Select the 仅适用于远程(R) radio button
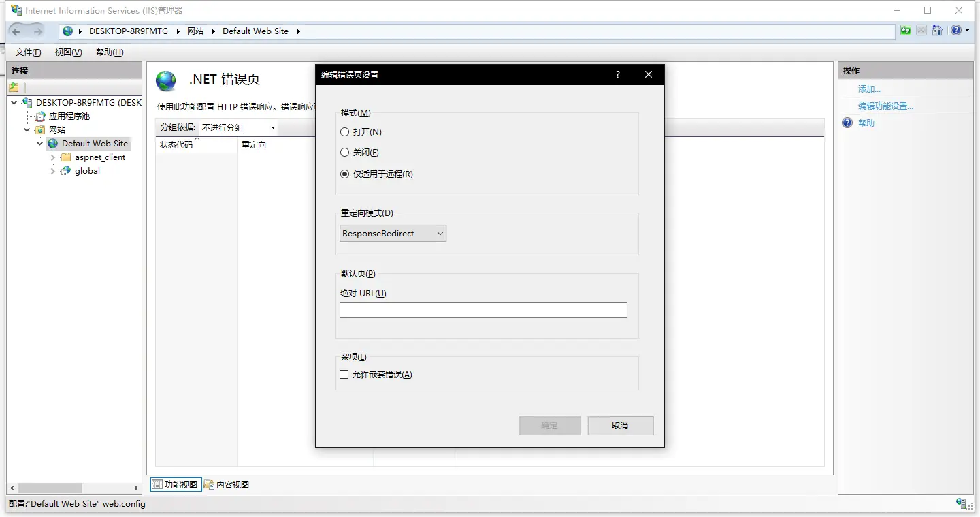 [x=344, y=174]
